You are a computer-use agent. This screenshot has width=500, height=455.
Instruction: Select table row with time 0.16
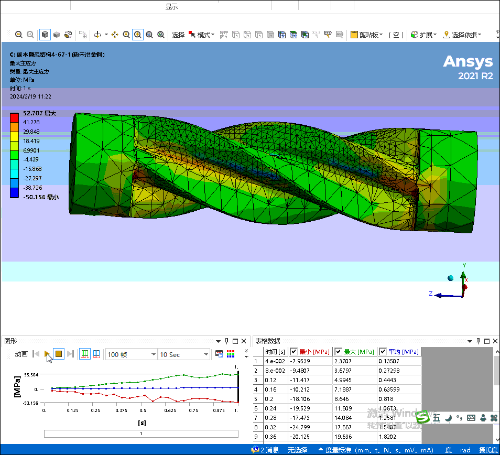pyautogui.click(x=337, y=389)
